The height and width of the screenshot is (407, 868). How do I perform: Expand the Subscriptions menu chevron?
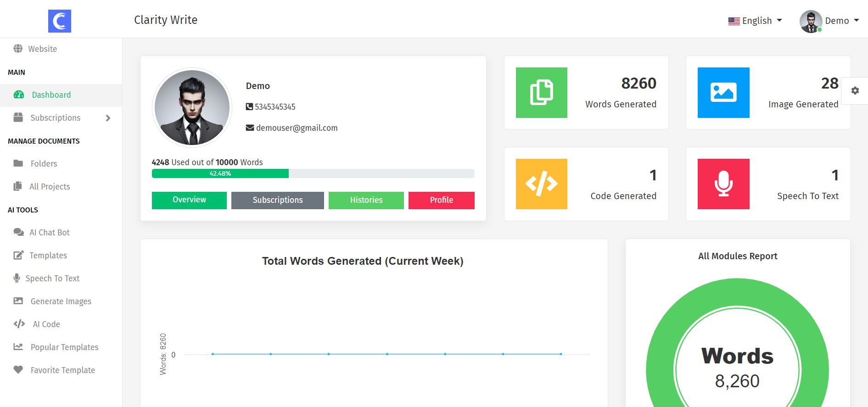108,118
